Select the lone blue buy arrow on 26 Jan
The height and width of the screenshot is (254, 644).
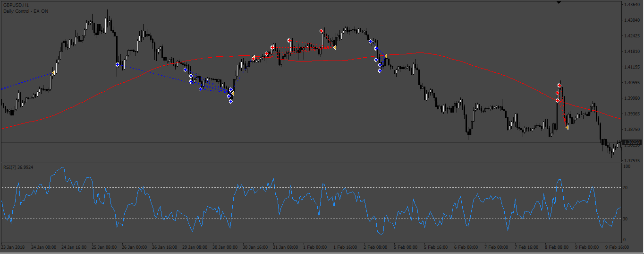click(x=117, y=64)
